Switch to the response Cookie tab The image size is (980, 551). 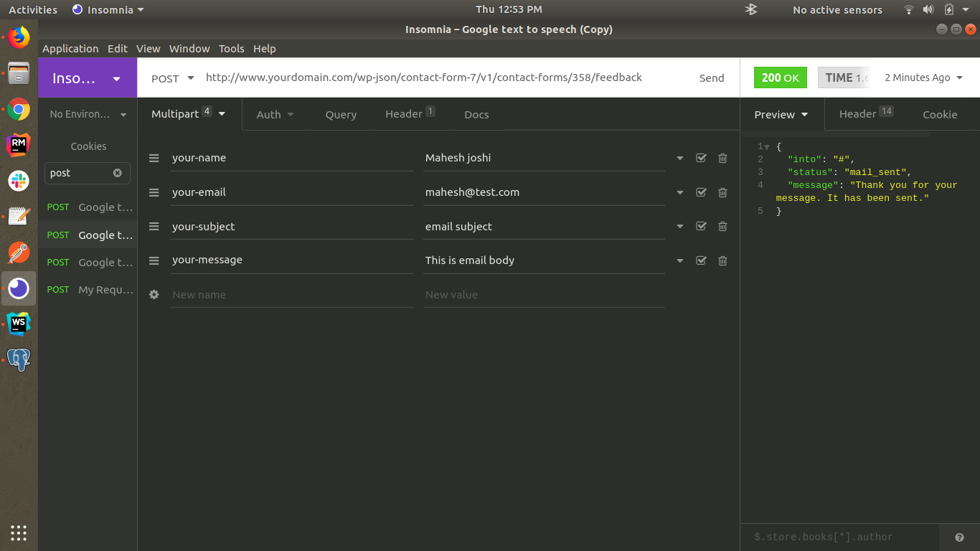940,115
